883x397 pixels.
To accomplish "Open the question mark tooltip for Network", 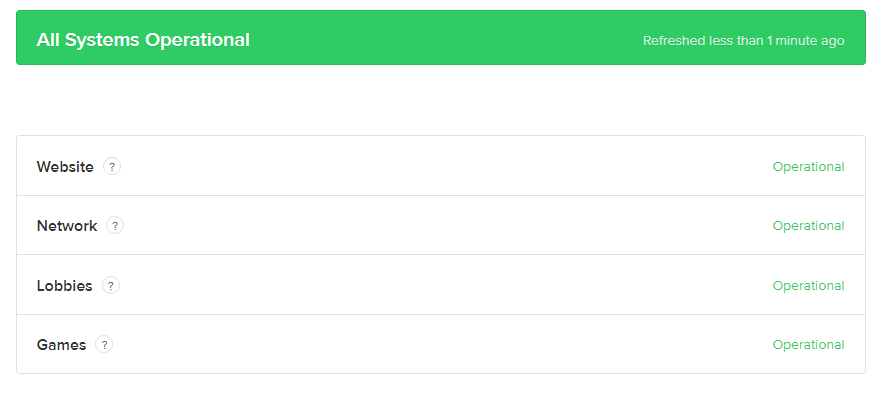I will (115, 225).
